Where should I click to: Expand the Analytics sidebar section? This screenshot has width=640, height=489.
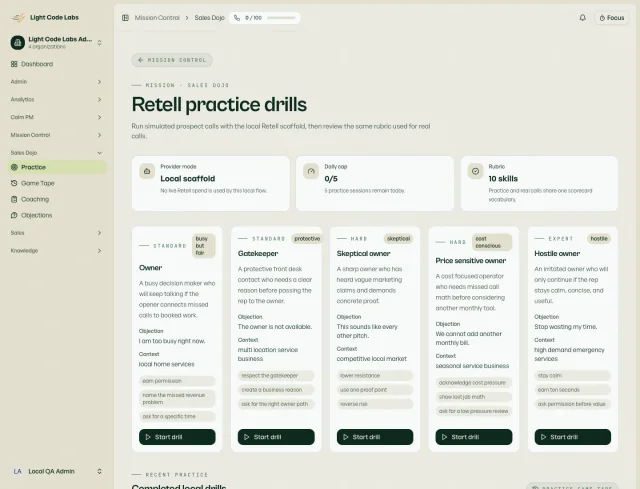click(x=56, y=100)
